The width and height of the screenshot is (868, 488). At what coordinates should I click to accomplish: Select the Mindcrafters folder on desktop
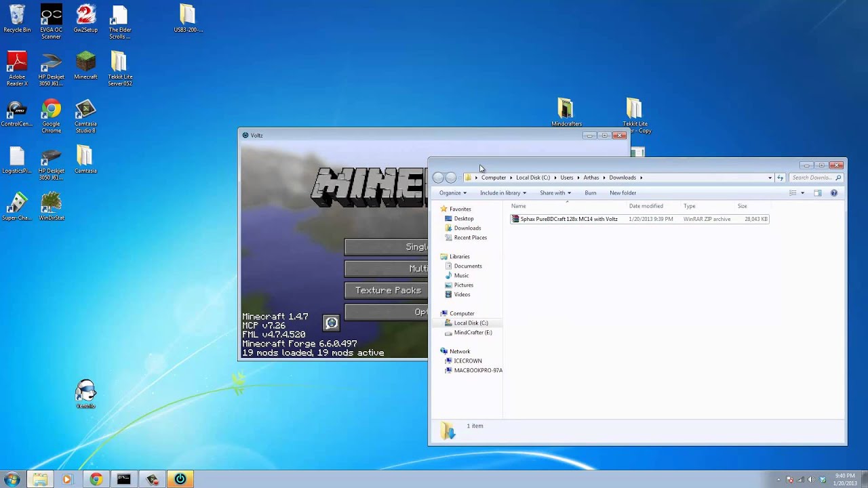[x=566, y=113]
